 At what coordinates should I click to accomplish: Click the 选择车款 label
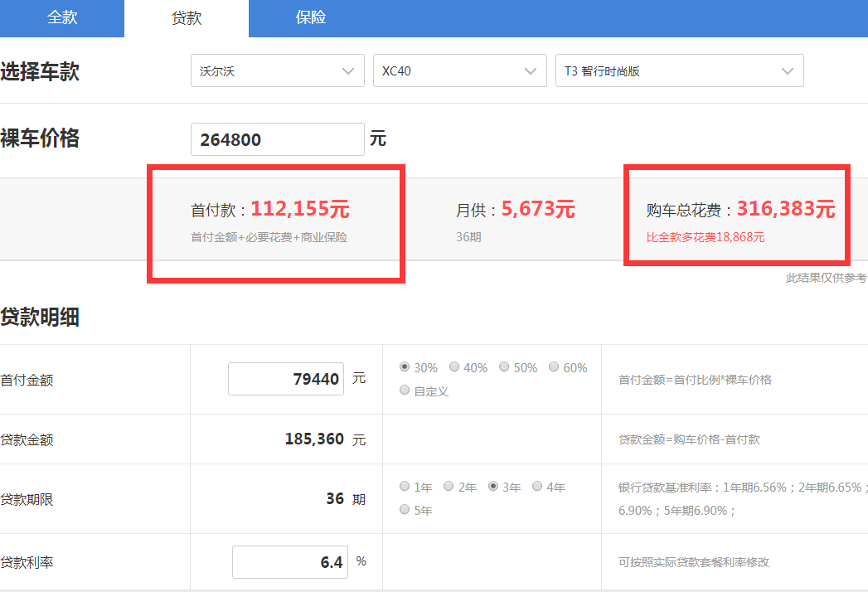click(x=40, y=71)
